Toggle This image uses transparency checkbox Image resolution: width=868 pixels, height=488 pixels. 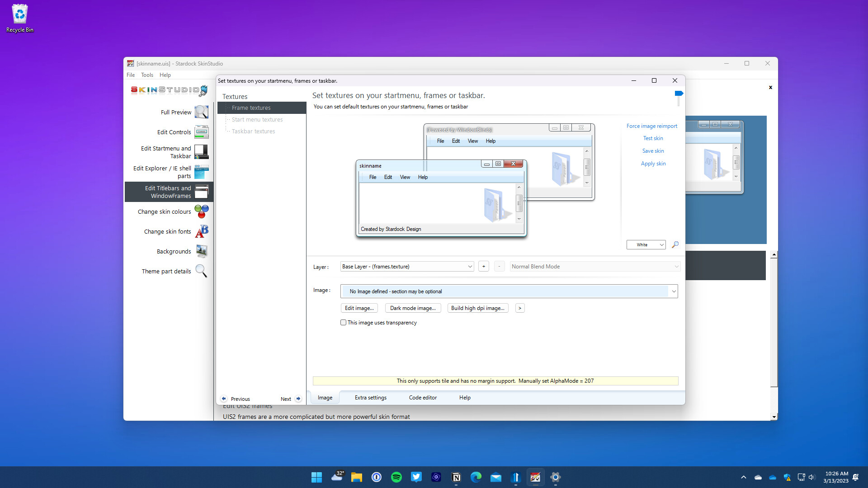click(344, 322)
